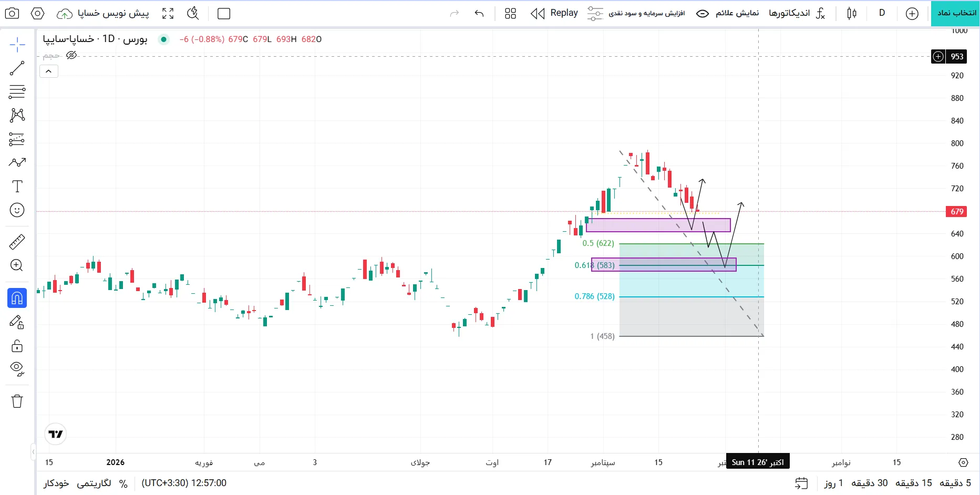
Task: Toggle the hidden volume indicator eye
Action: pos(71,55)
